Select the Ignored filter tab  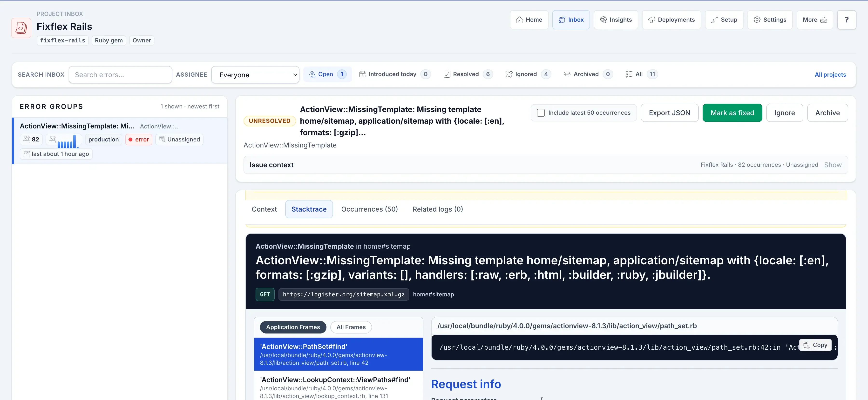528,74
